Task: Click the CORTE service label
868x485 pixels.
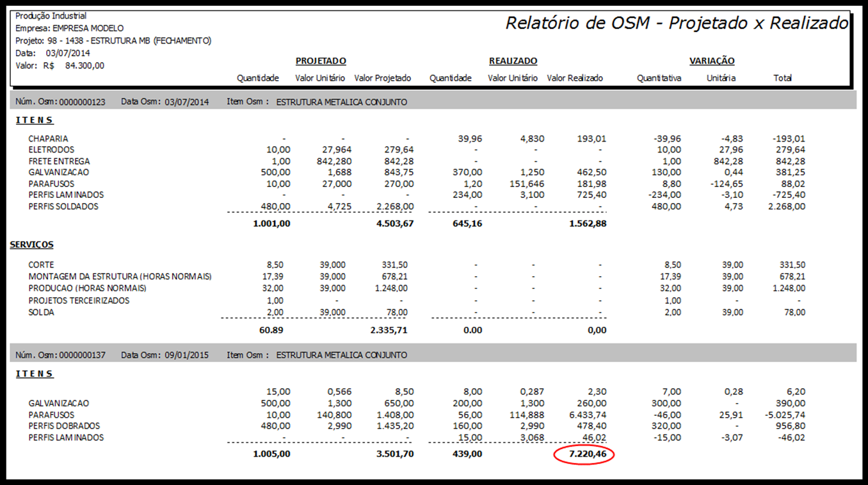Action: pyautogui.click(x=41, y=265)
